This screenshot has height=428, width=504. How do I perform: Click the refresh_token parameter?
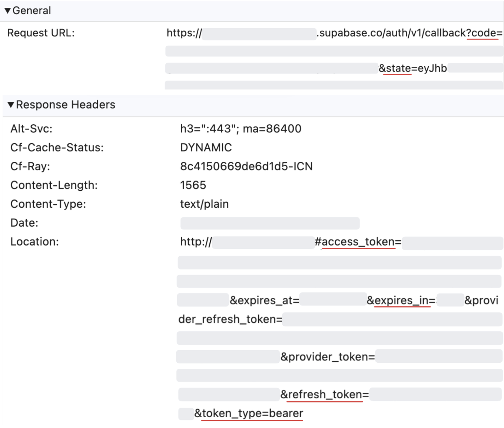tap(324, 394)
